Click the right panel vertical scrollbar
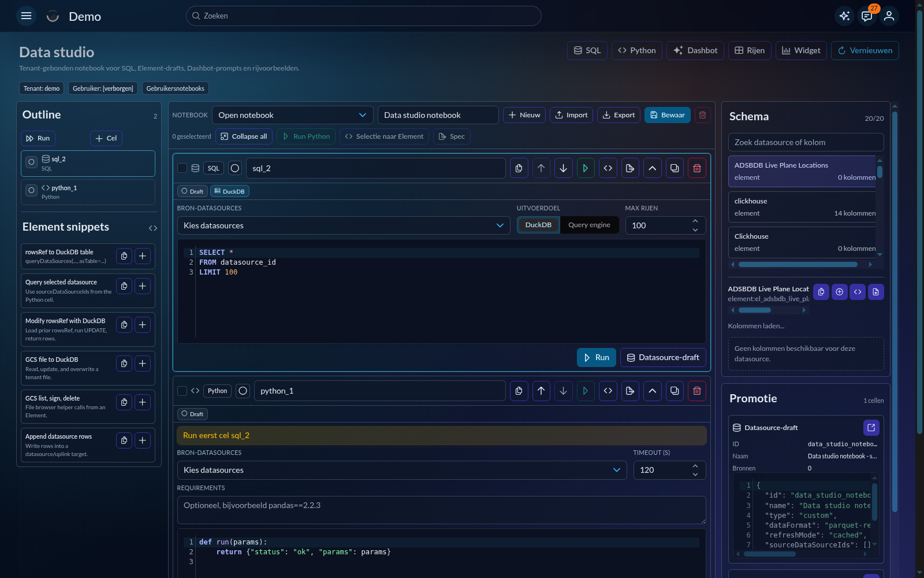 895,312
